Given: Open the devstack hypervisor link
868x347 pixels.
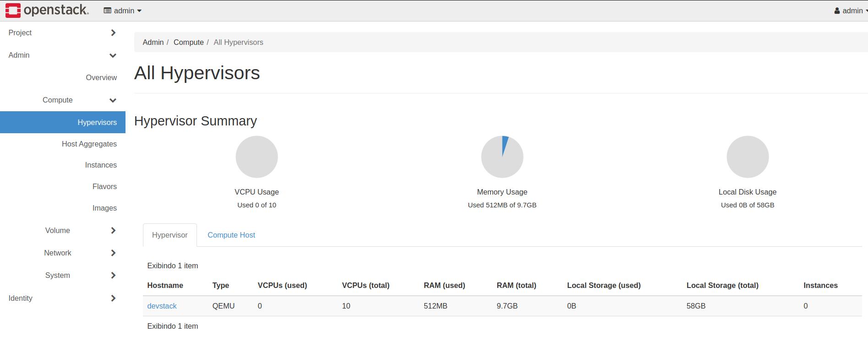Looking at the screenshot, I should [162, 306].
